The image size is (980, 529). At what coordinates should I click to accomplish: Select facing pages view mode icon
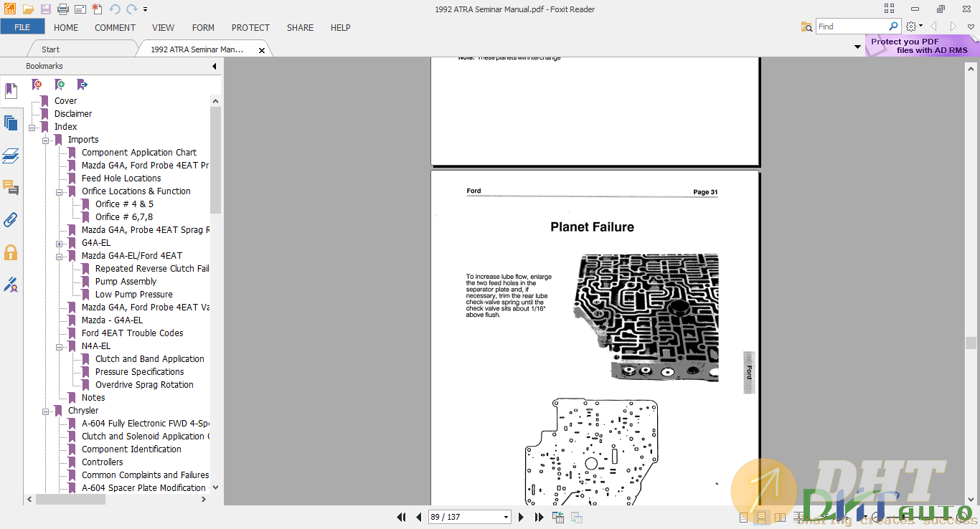(780, 517)
